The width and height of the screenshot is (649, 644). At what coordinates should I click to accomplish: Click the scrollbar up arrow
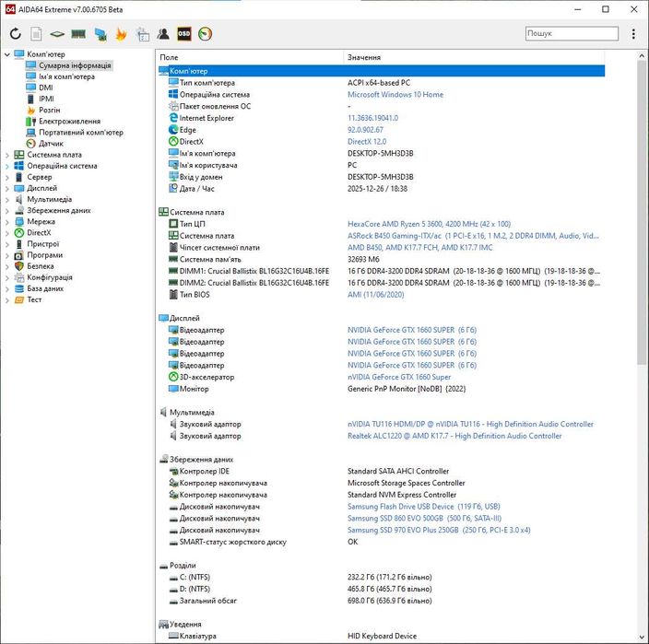[641, 55]
